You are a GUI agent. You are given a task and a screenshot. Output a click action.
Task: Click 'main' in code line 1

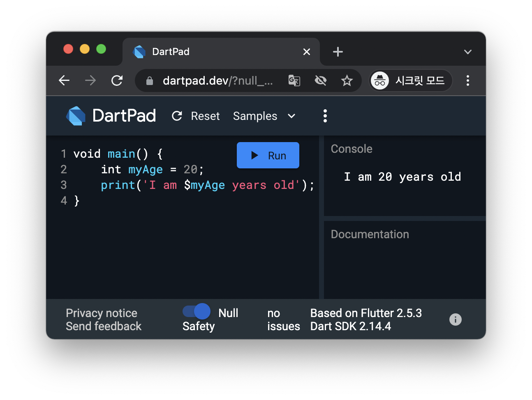121,154
